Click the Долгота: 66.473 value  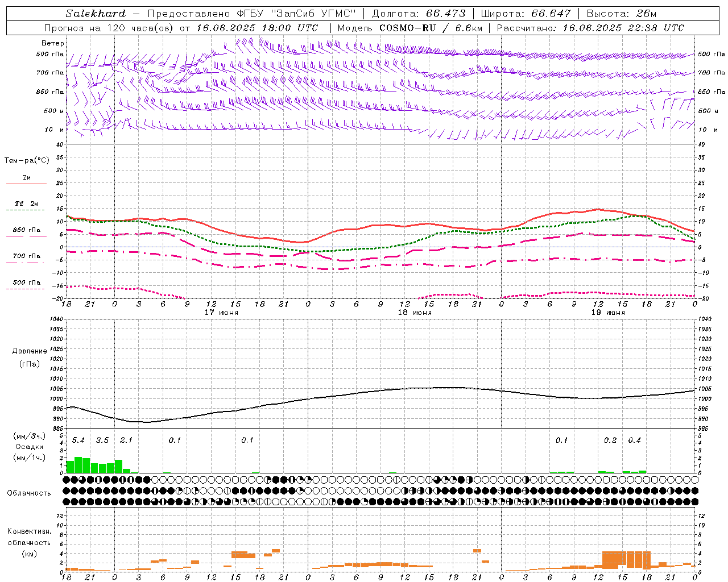pyautogui.click(x=419, y=14)
